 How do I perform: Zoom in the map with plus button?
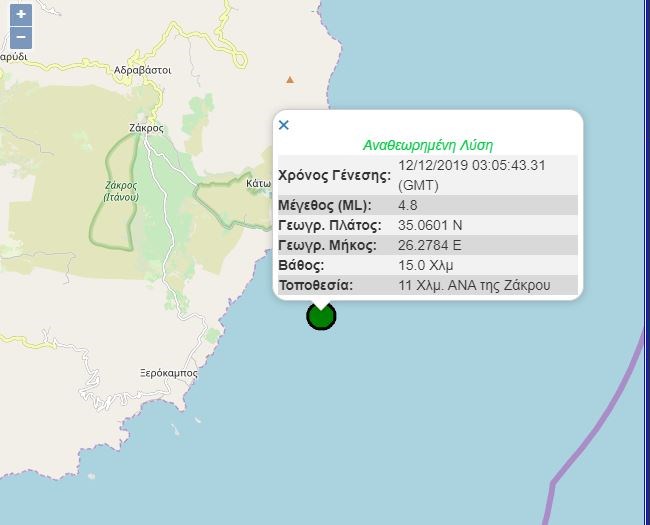coord(21,15)
